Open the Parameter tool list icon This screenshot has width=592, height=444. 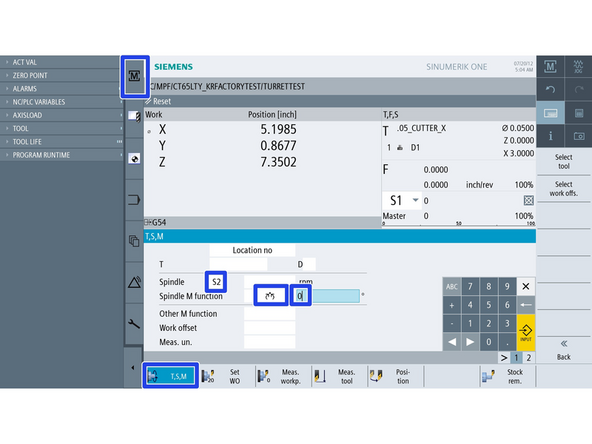[134, 116]
